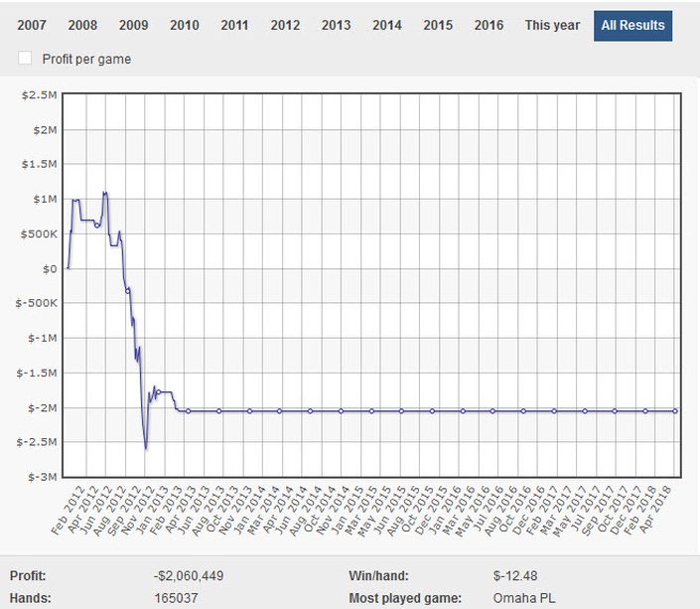Open the 2009 year tab
Image resolution: width=700 pixels, height=609 pixels.
133,25
